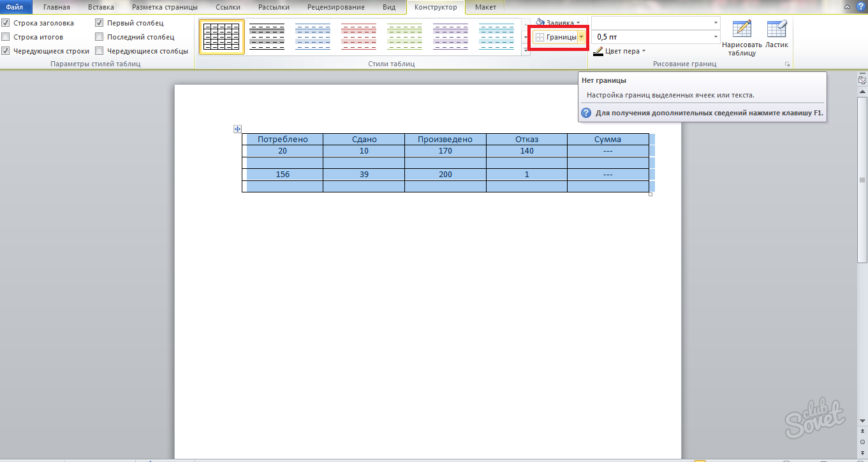Expand the Цвет пера dropdown arrow
This screenshot has height=462, width=868.
644,51
